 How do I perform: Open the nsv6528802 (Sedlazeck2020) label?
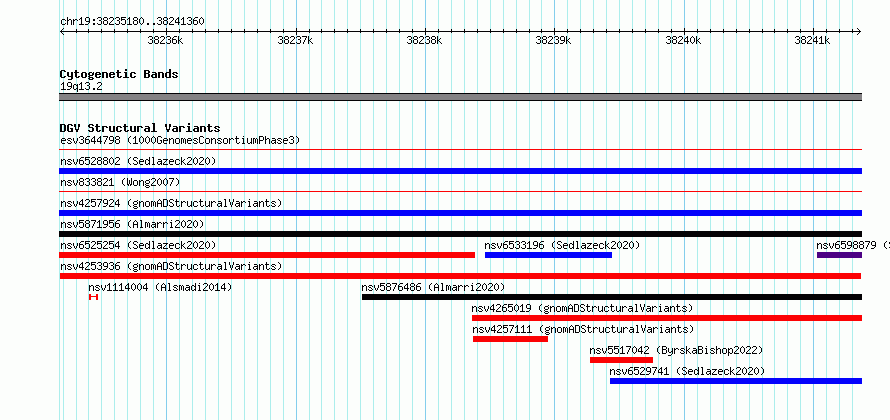click(138, 161)
